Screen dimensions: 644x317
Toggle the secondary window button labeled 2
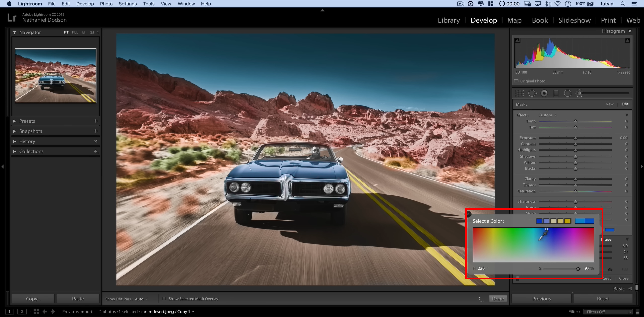[22, 312]
